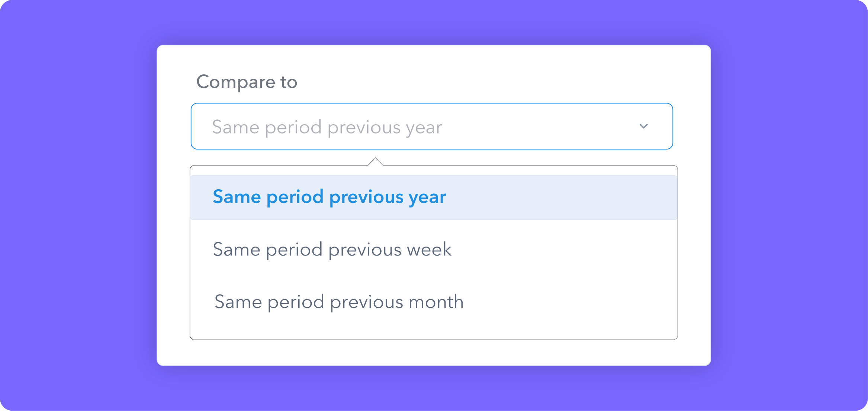The image size is (868, 411).
Task: Click the popover caret above the options list
Action: tap(376, 161)
